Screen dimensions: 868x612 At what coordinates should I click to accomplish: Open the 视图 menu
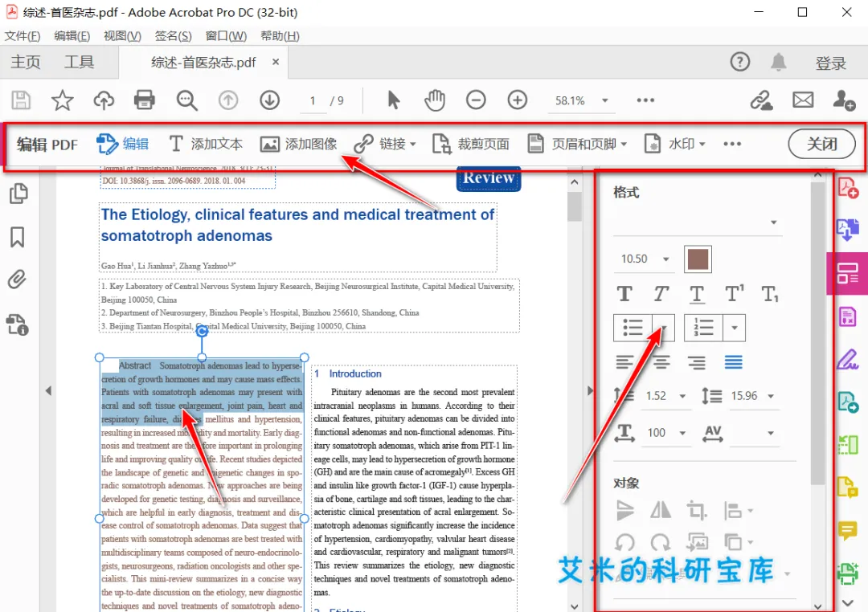tap(122, 36)
